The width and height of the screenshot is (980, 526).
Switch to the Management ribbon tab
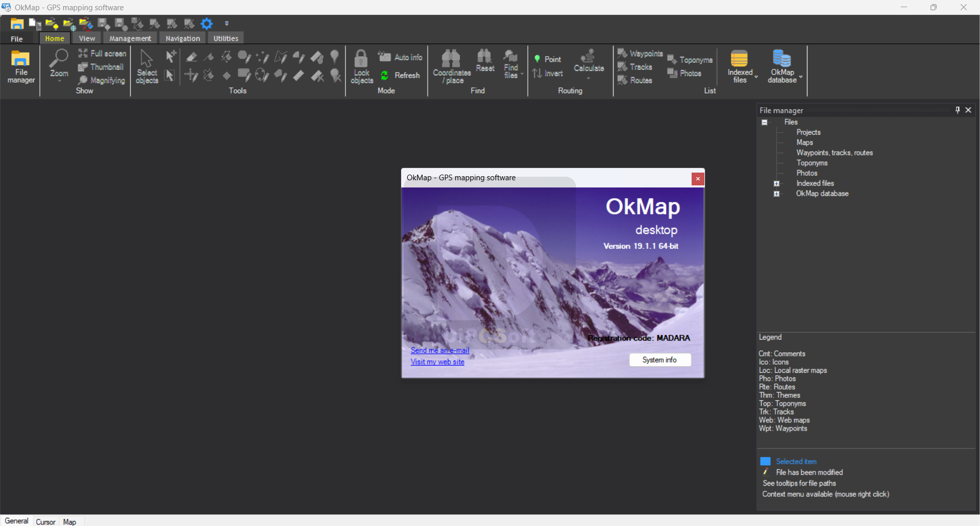tap(130, 38)
